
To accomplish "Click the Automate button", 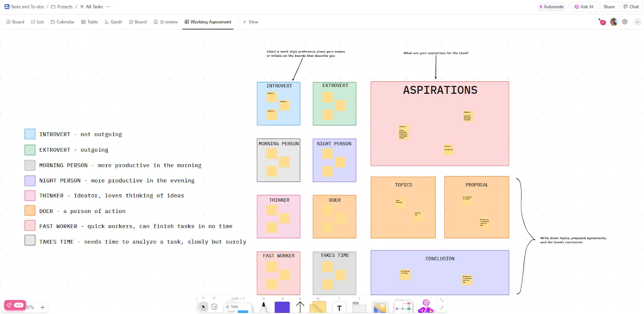I will [x=551, y=6].
